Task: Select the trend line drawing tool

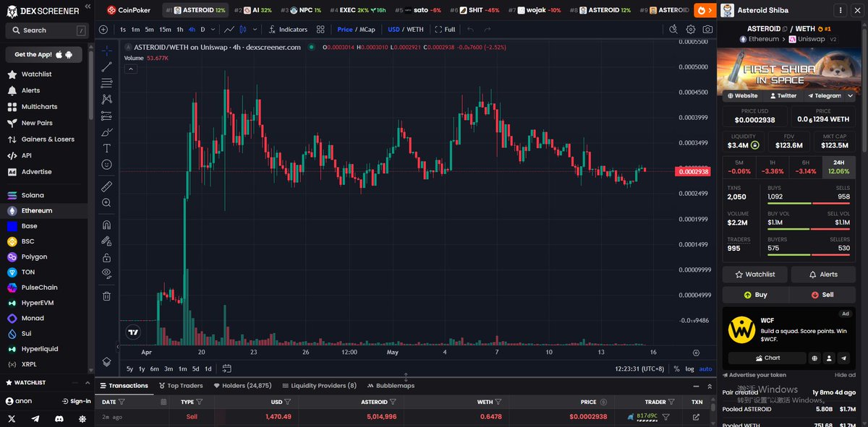Action: pyautogui.click(x=106, y=66)
